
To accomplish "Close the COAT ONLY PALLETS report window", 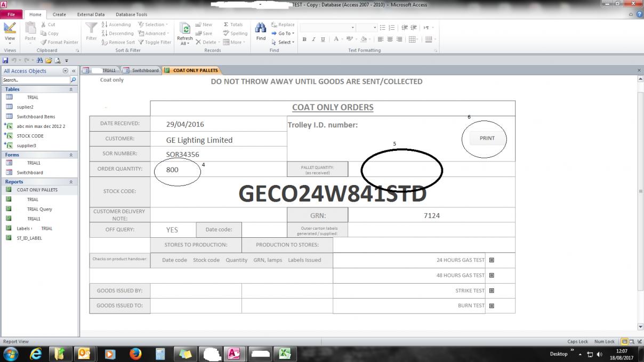I will [639, 70].
